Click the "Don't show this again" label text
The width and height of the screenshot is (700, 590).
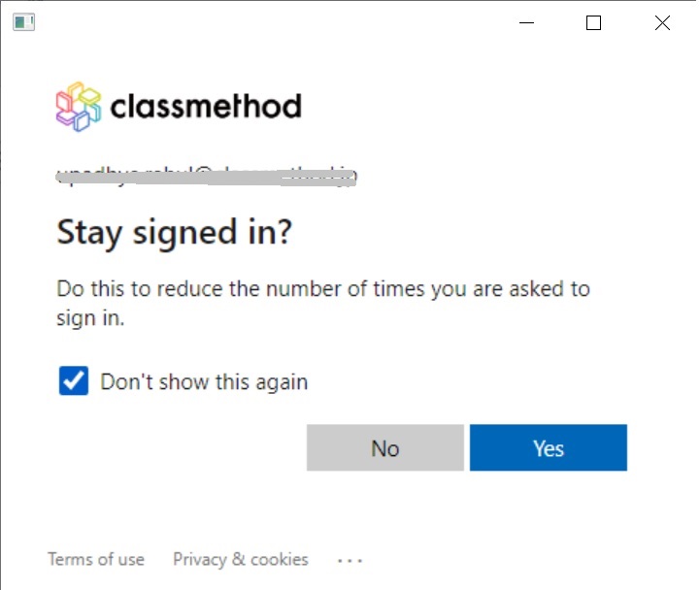coord(204,382)
